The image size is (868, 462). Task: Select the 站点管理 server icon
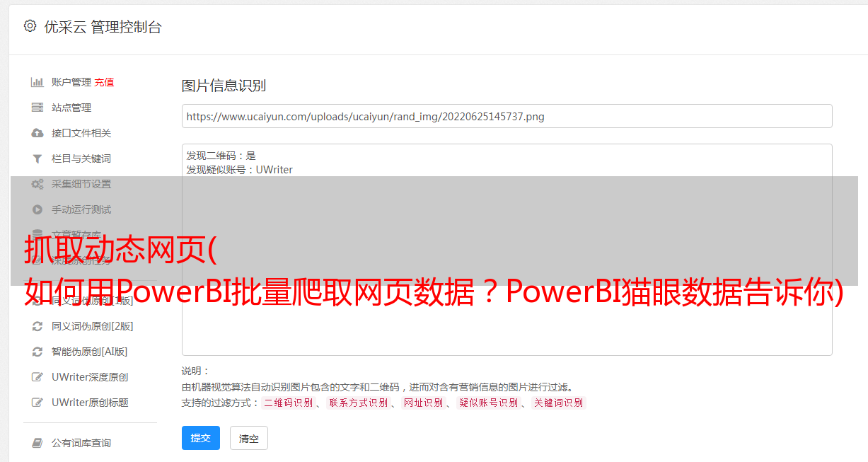pyautogui.click(x=37, y=108)
